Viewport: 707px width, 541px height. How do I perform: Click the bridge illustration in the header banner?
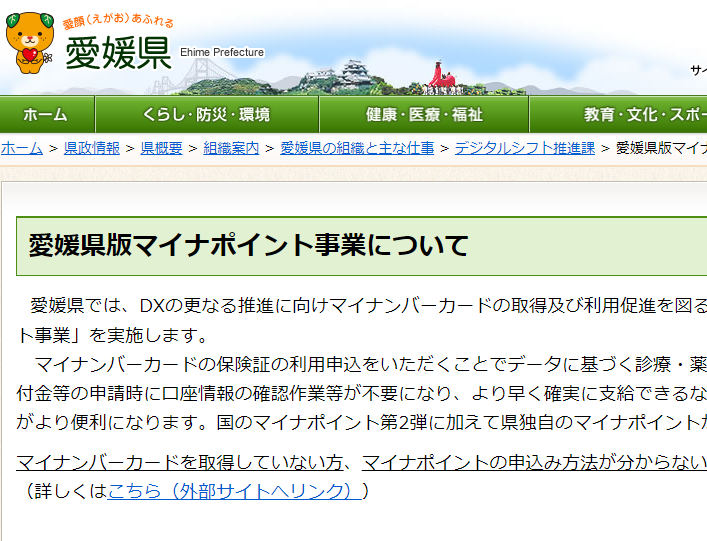(x=198, y=76)
